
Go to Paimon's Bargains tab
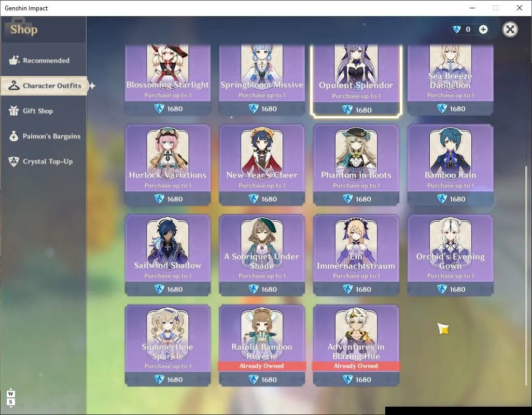[44, 136]
